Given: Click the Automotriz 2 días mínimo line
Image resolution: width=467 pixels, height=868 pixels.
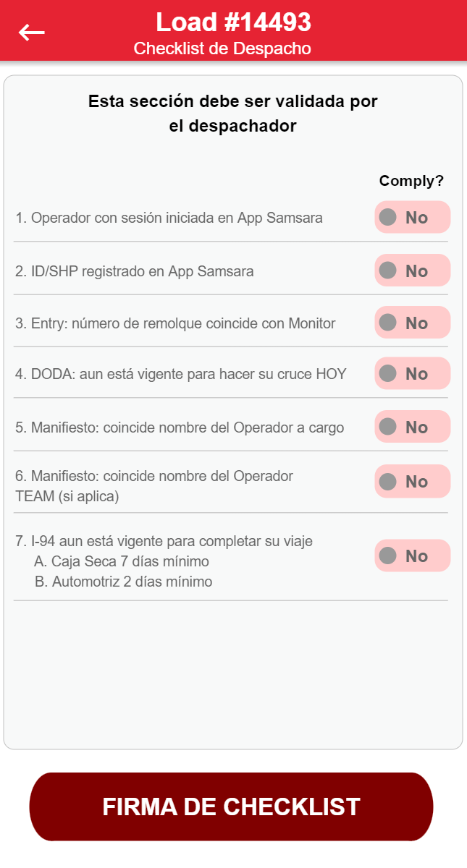Looking at the screenshot, I should (x=123, y=582).
